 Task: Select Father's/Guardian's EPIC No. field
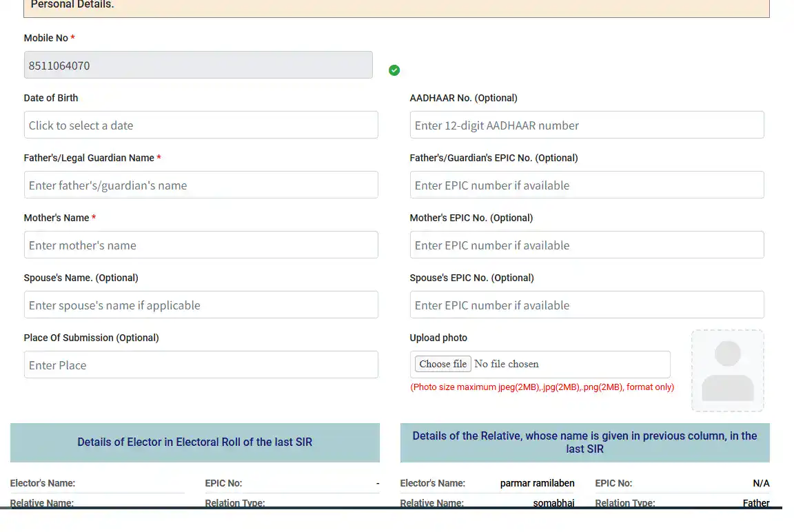pyautogui.click(x=587, y=185)
